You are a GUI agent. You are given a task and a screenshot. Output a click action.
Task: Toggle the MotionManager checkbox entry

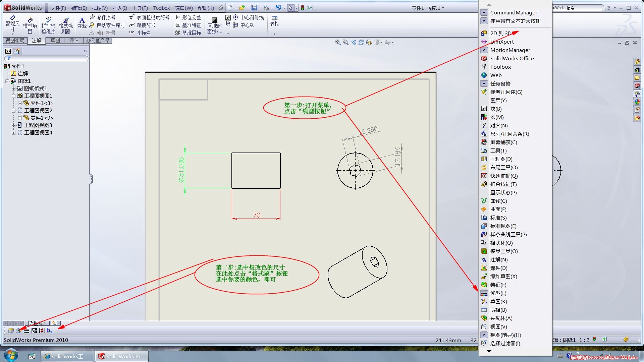point(484,50)
